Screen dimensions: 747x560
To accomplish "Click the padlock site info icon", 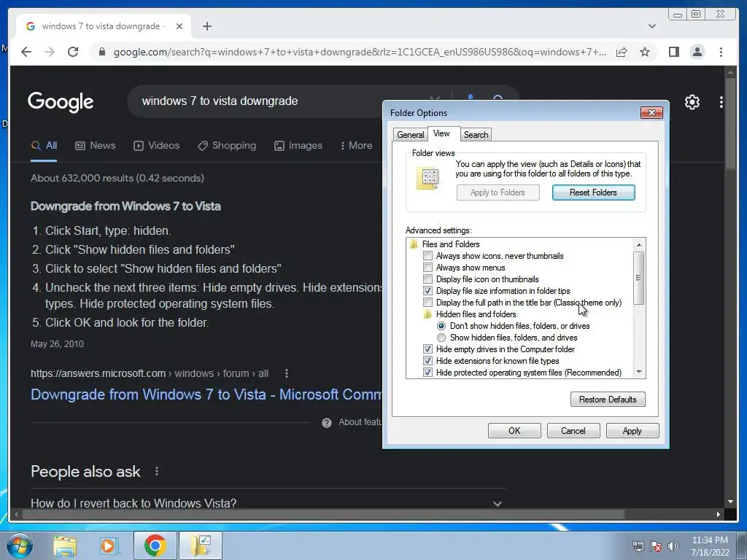I will [x=101, y=52].
